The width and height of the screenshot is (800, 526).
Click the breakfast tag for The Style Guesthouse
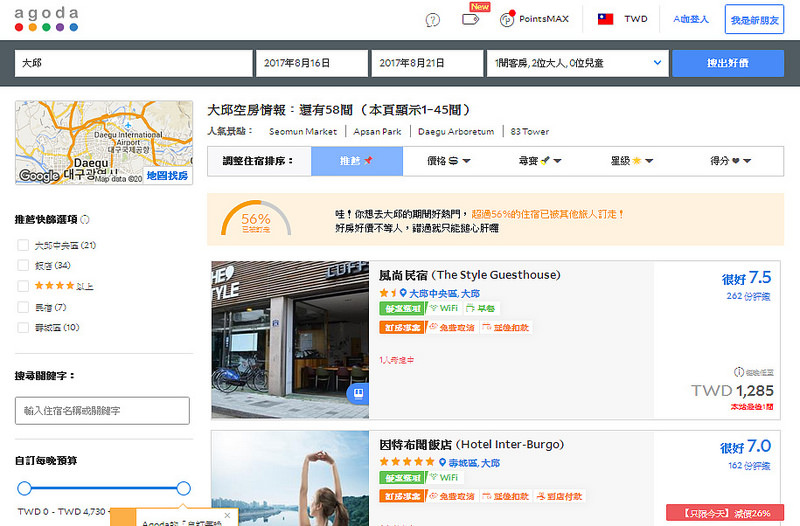[x=480, y=308]
